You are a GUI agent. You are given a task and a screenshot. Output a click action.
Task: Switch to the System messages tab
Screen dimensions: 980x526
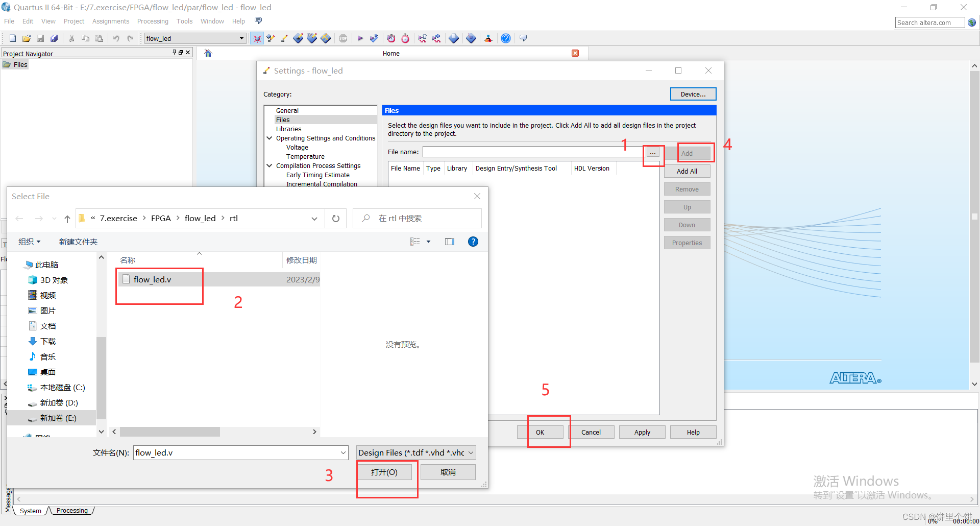(31, 511)
